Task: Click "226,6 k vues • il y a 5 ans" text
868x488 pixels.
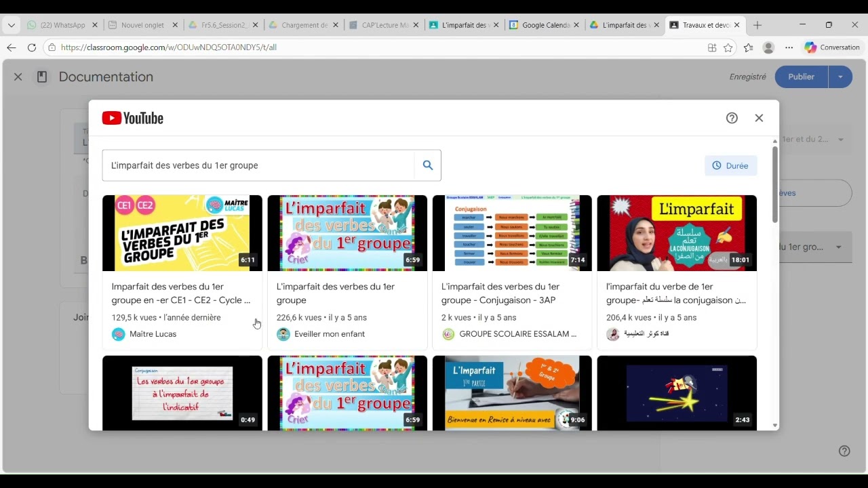Action: coord(321,317)
